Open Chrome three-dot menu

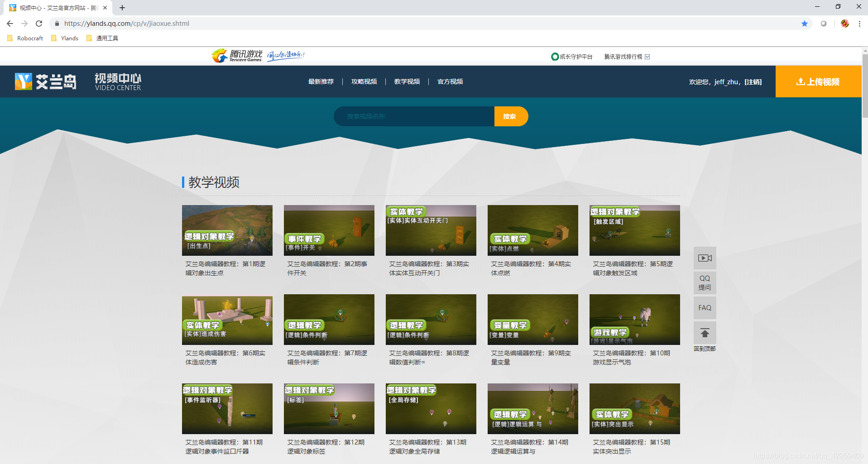(x=859, y=24)
